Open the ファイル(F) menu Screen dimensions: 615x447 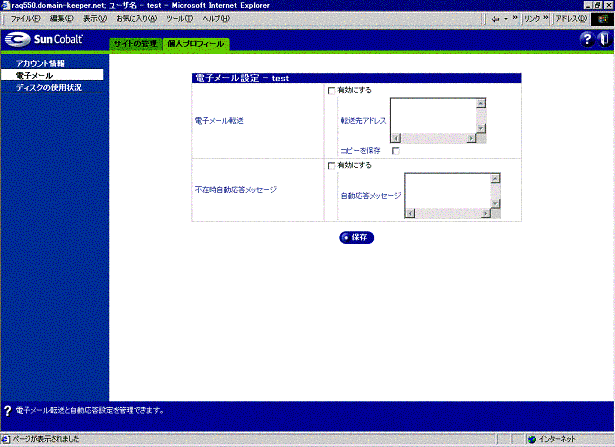25,18
